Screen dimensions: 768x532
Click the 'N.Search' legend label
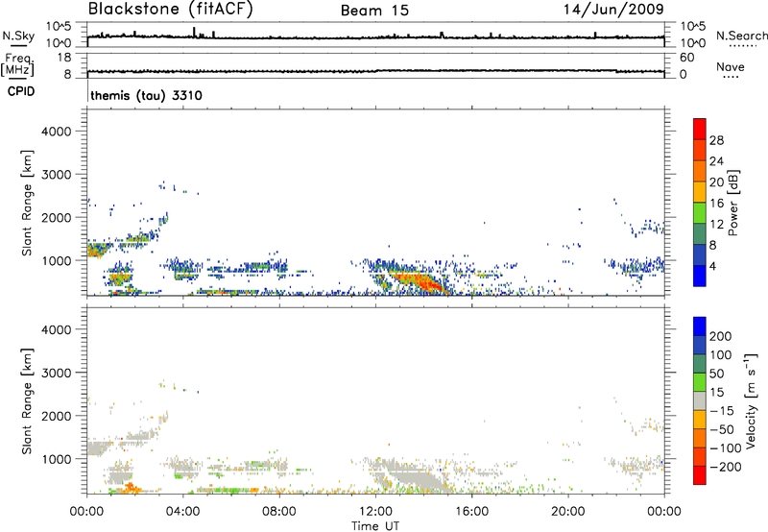click(741, 36)
